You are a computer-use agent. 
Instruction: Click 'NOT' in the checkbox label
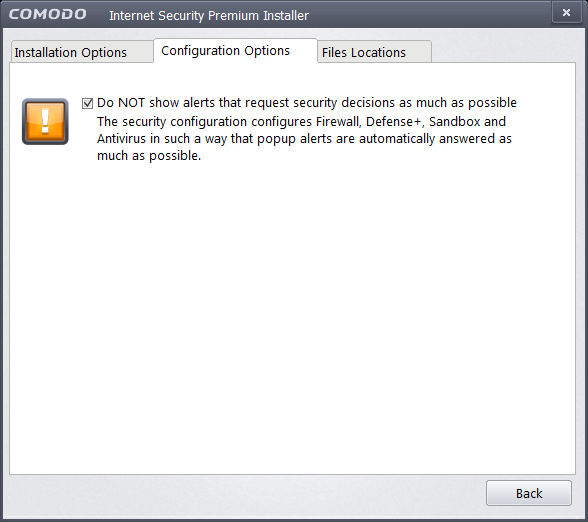[x=131, y=103]
